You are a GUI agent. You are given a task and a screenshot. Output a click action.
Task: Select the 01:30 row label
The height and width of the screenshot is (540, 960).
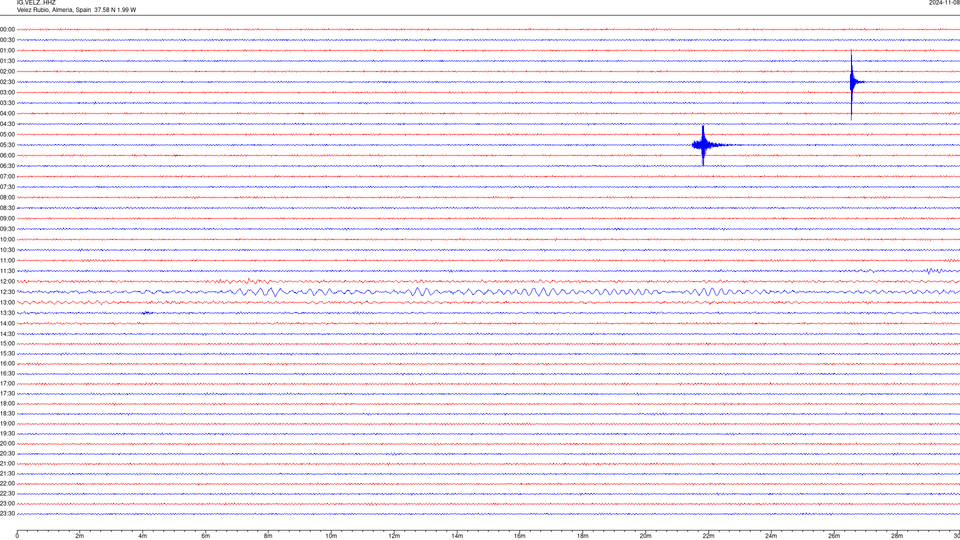pos(7,61)
